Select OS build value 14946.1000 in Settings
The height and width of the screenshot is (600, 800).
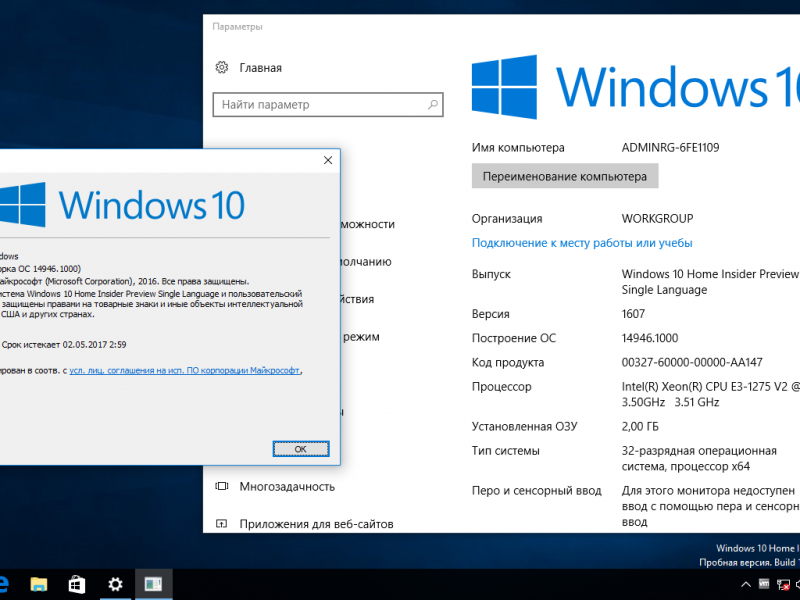649,338
